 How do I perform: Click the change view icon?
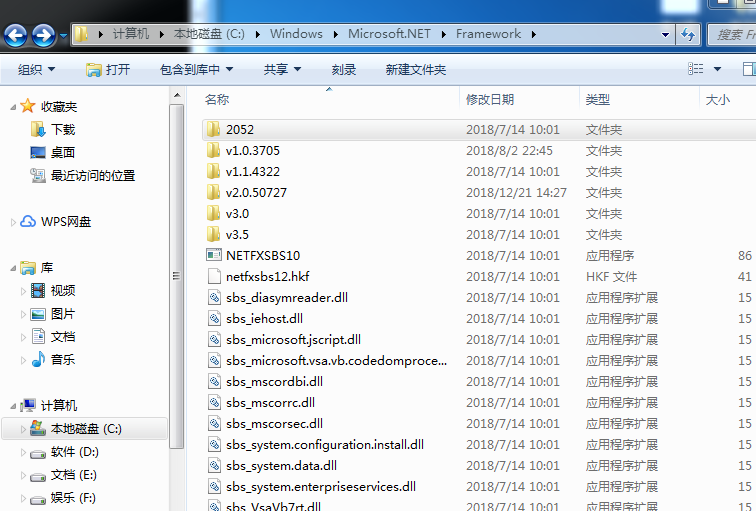(695, 69)
